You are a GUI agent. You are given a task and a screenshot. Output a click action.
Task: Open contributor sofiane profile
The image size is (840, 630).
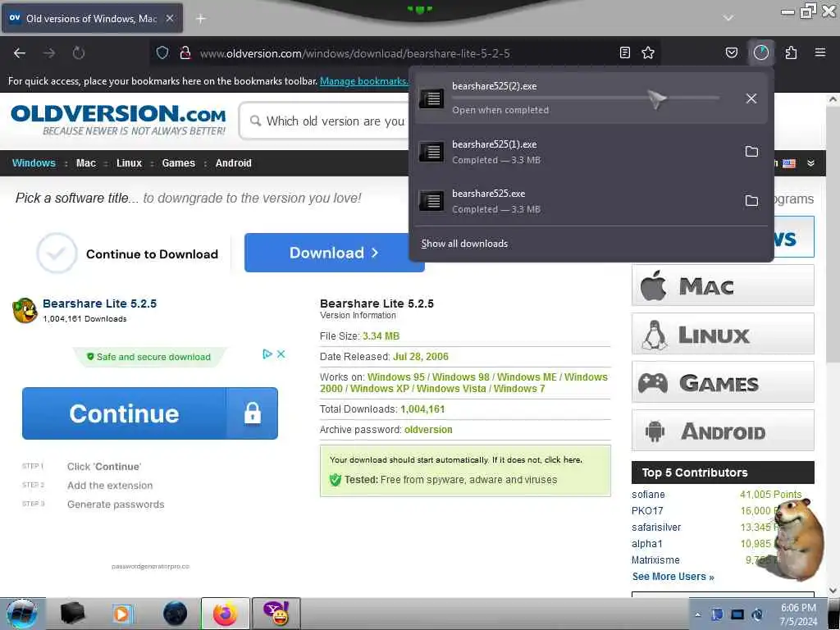coord(648,495)
